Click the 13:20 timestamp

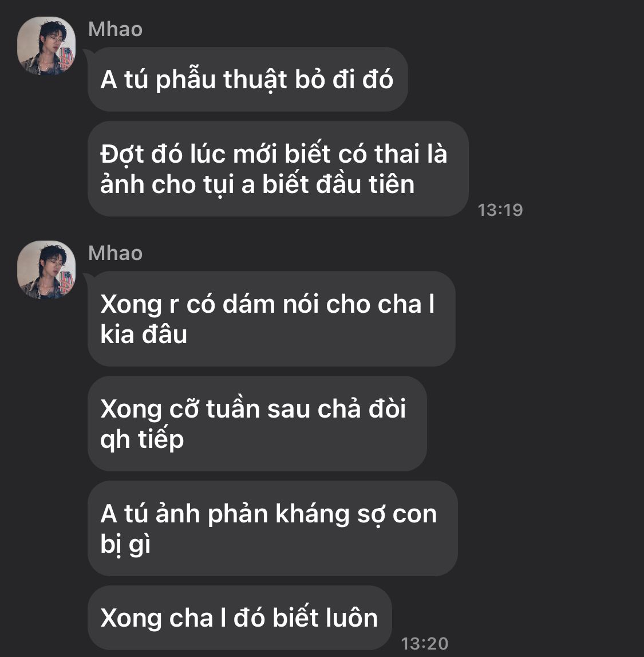click(425, 644)
